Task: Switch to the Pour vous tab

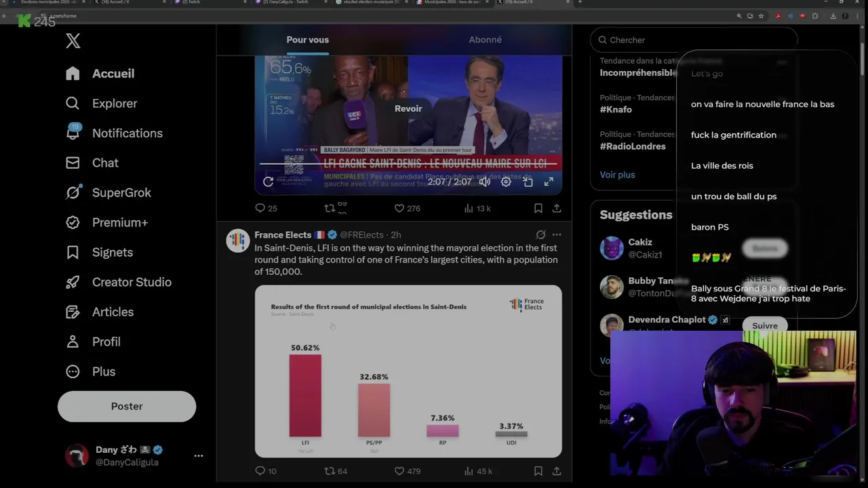Action: 307,40
